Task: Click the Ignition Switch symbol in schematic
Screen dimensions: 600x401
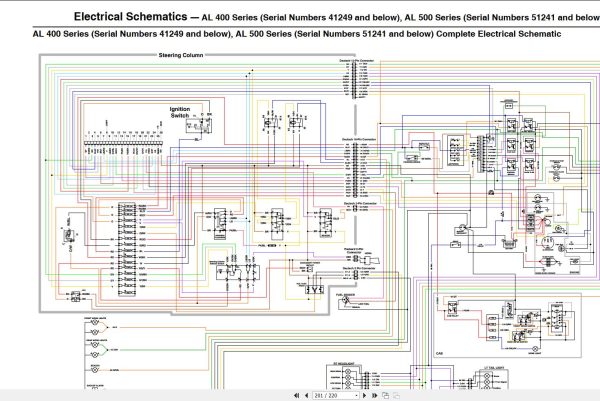Action: (x=199, y=125)
